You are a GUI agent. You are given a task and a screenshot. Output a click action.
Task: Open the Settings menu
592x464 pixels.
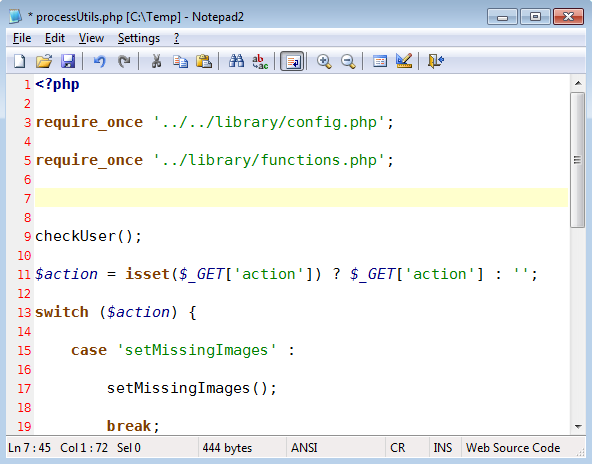[x=139, y=38]
